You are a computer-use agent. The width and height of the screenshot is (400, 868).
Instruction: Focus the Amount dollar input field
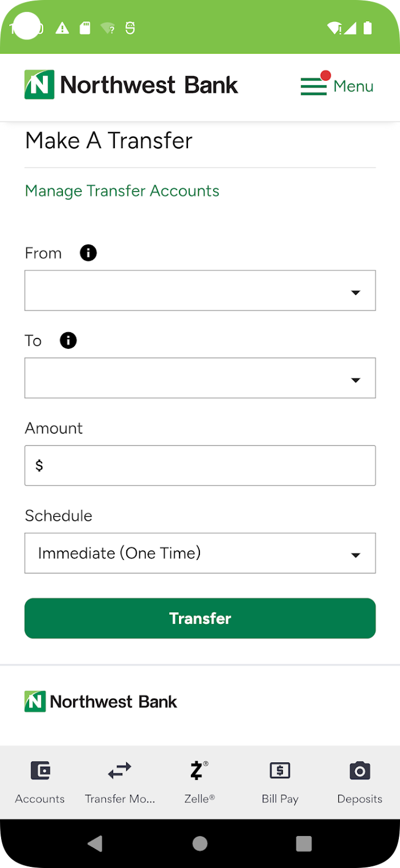[x=200, y=465]
